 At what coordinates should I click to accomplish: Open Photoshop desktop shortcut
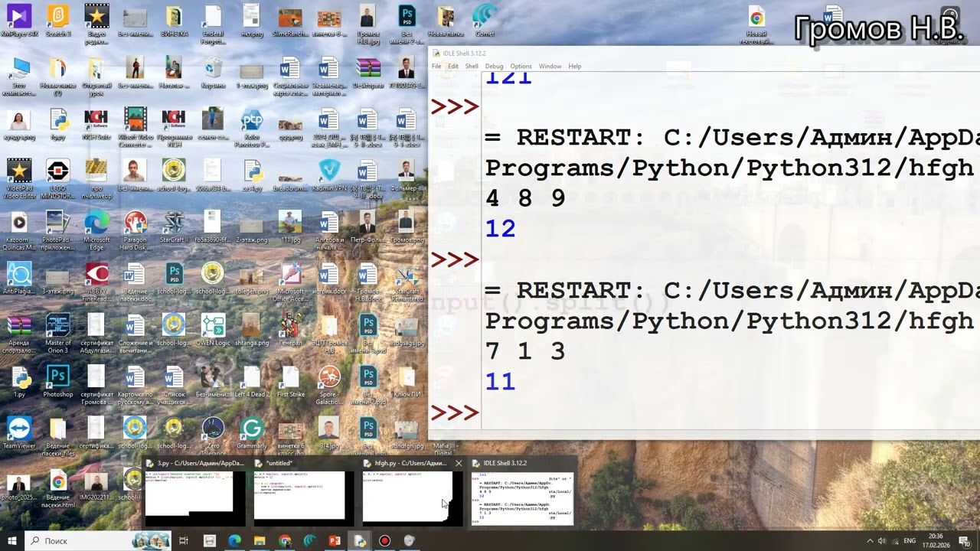(58, 382)
